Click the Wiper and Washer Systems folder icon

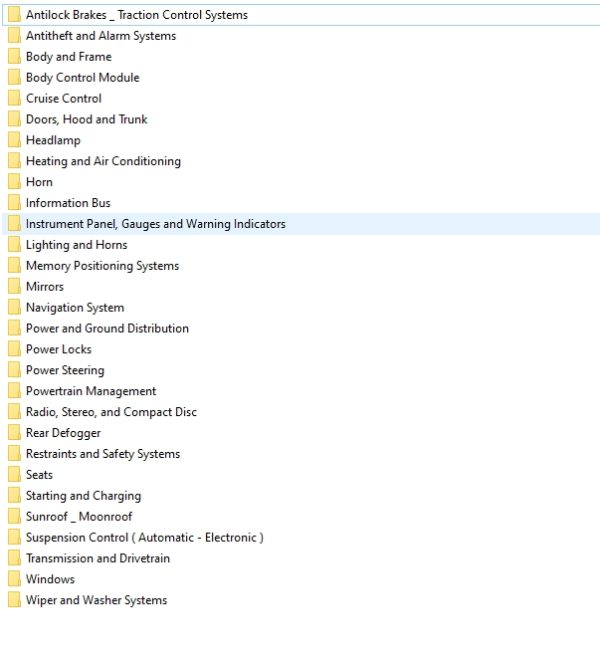14,600
